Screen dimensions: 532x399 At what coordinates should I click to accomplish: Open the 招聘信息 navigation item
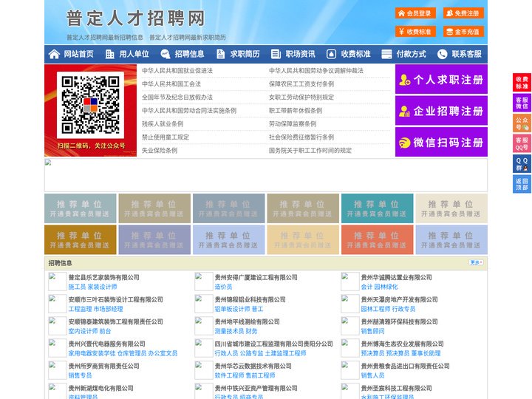tap(189, 54)
